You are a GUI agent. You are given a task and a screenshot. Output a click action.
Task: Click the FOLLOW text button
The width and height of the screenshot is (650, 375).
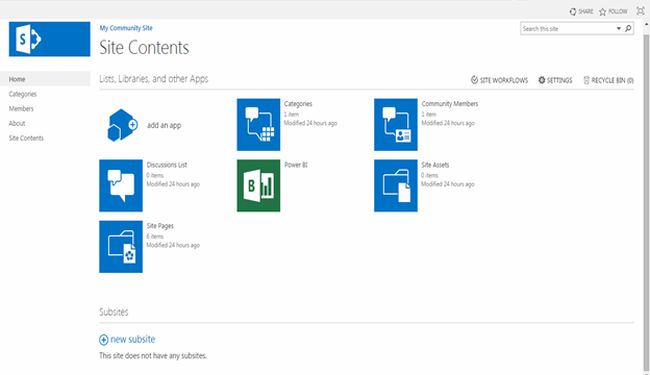tap(618, 12)
